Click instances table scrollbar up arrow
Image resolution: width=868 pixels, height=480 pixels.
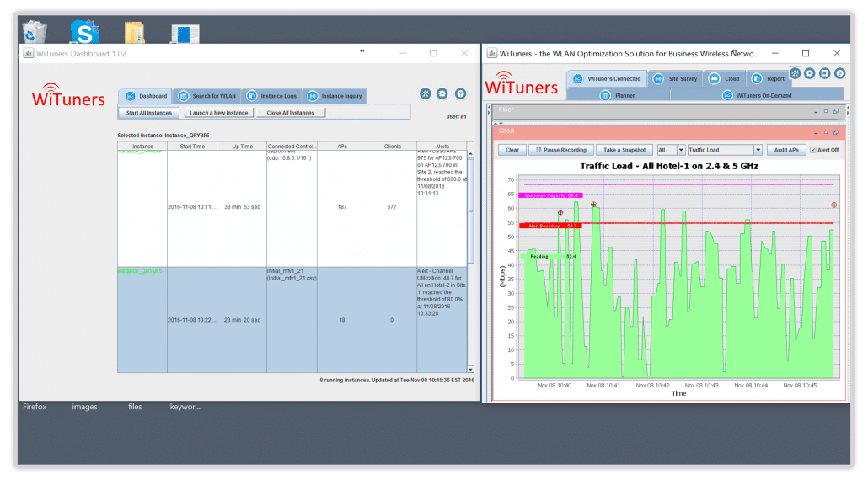(470, 154)
